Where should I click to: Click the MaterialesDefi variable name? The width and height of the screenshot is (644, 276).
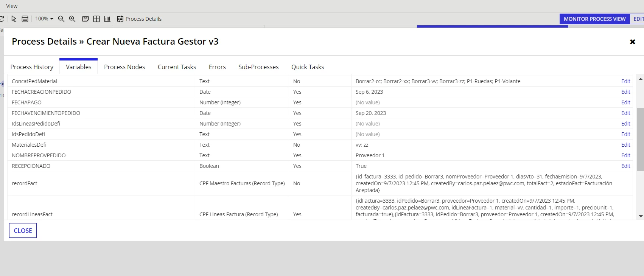pos(29,145)
